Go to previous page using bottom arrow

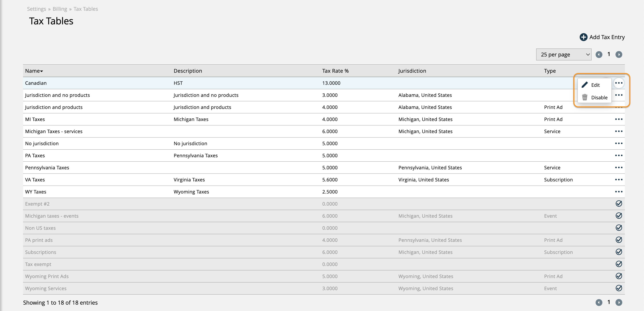(x=599, y=302)
